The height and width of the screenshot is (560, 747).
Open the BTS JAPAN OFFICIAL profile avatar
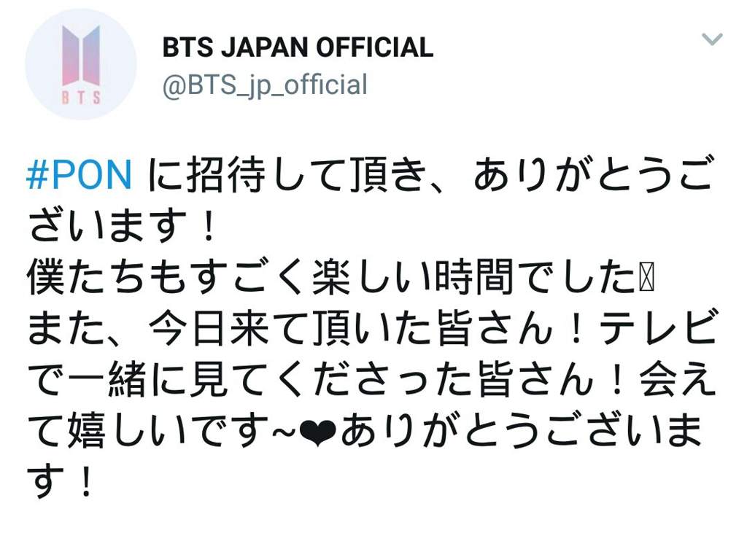(81, 64)
